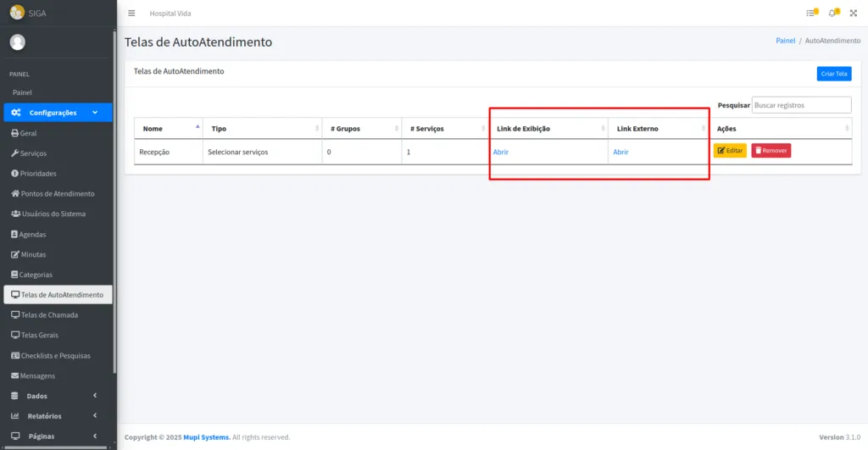This screenshot has width=868, height=450.
Task: Click the SIGA logo icon
Action: [17, 13]
